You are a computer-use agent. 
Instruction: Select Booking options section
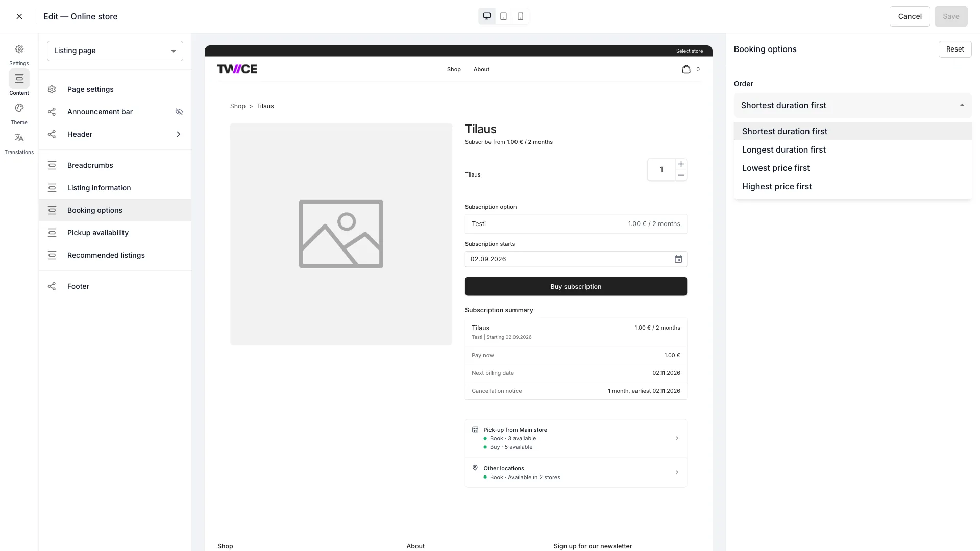pyautogui.click(x=115, y=210)
